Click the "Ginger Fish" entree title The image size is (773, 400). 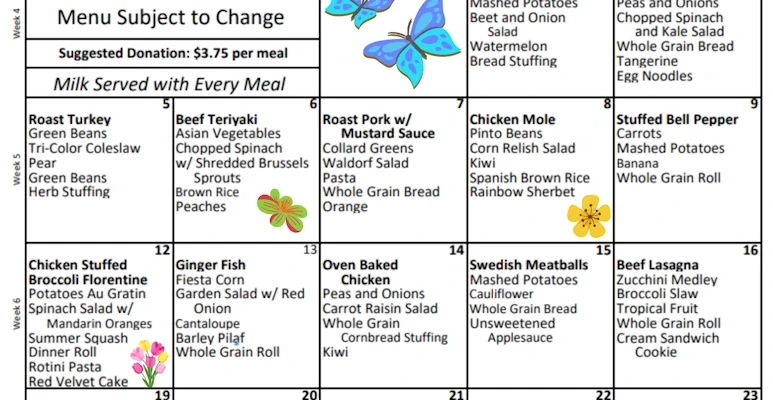tap(210, 265)
